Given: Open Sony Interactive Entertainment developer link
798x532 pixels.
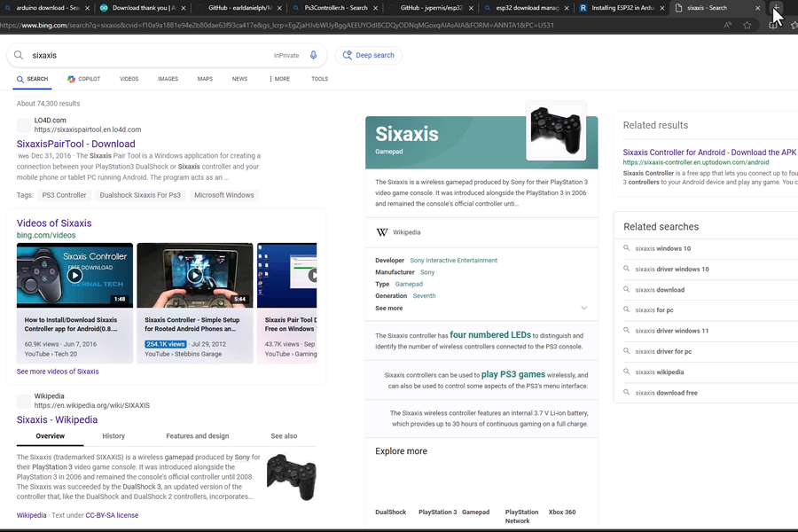Looking at the screenshot, I should tap(454, 260).
